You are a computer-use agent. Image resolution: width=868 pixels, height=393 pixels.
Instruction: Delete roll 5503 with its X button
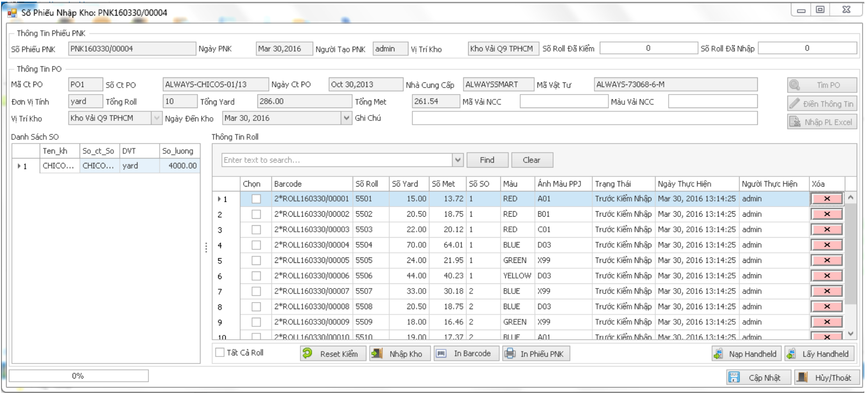[x=827, y=230]
